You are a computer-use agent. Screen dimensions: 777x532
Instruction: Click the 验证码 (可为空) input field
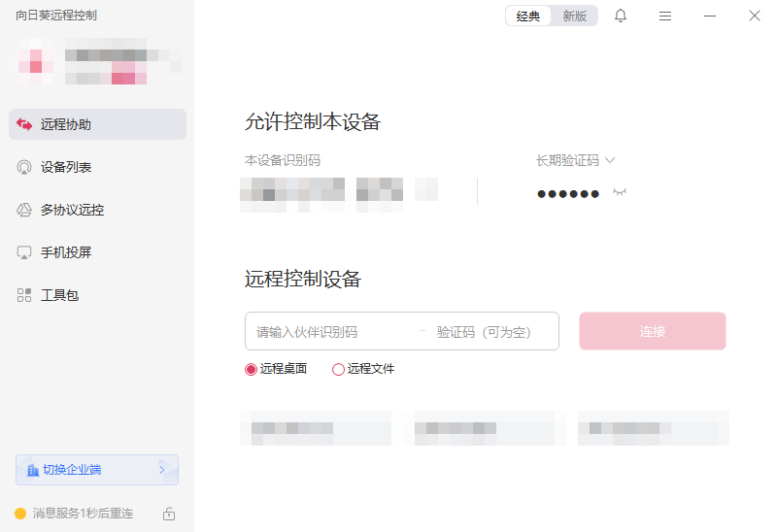(x=490, y=331)
